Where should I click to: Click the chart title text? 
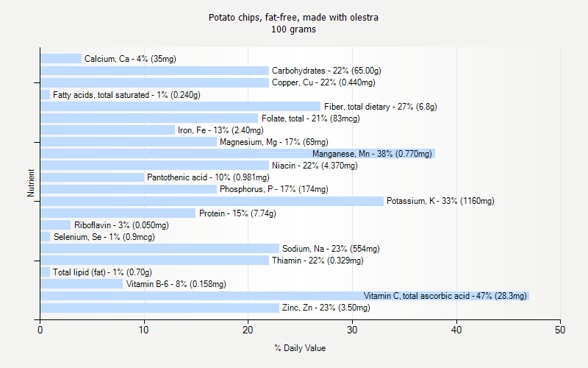click(x=293, y=17)
